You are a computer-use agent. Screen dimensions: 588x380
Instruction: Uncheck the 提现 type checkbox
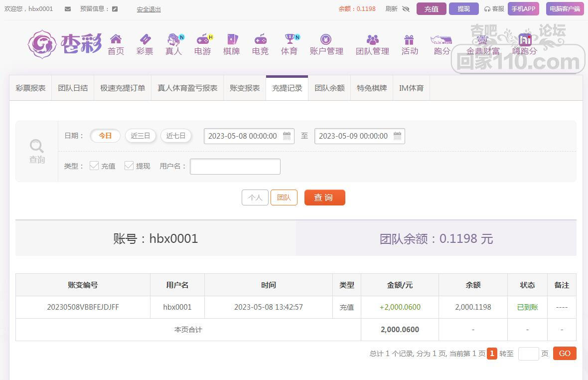(129, 166)
